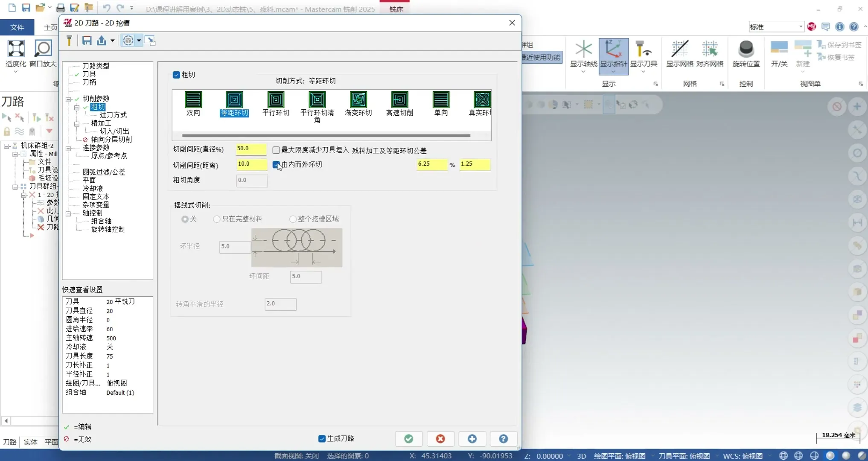Click the save icon in the pocket dialog toolbar
The image size is (868, 461).
click(x=87, y=40)
